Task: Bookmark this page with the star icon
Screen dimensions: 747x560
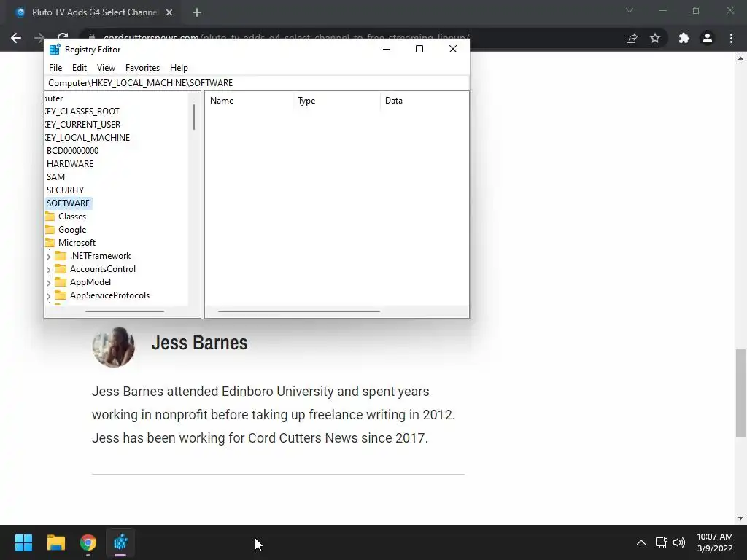Action: point(655,38)
